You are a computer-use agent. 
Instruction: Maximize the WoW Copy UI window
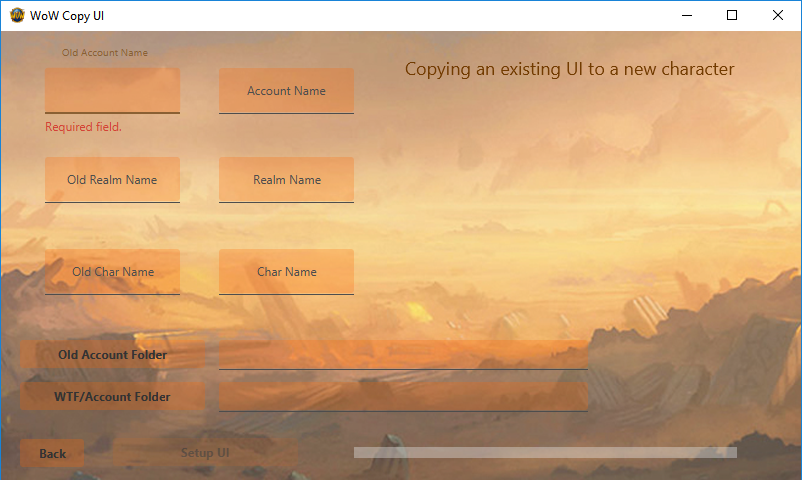pyautogui.click(x=732, y=15)
